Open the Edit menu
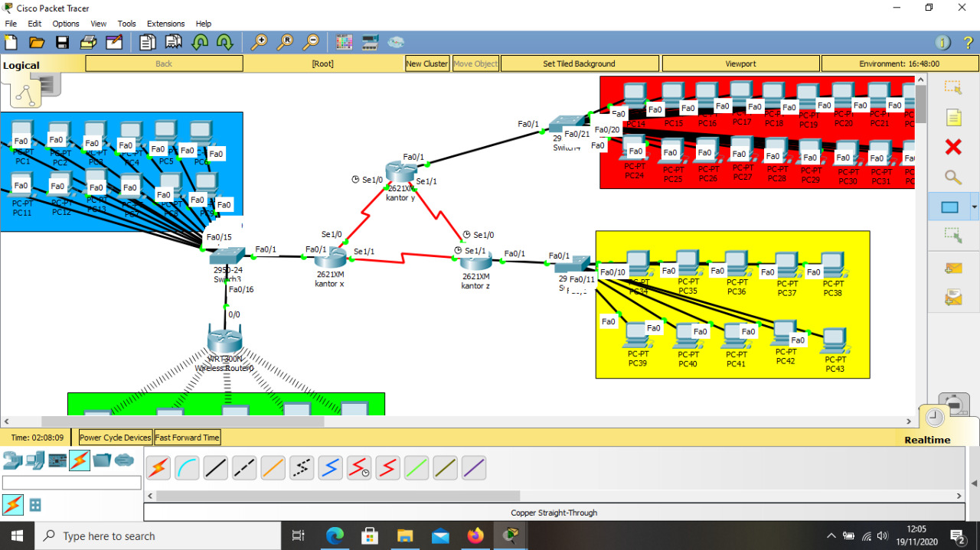Screen dimensions: 980x550 (x=34, y=24)
